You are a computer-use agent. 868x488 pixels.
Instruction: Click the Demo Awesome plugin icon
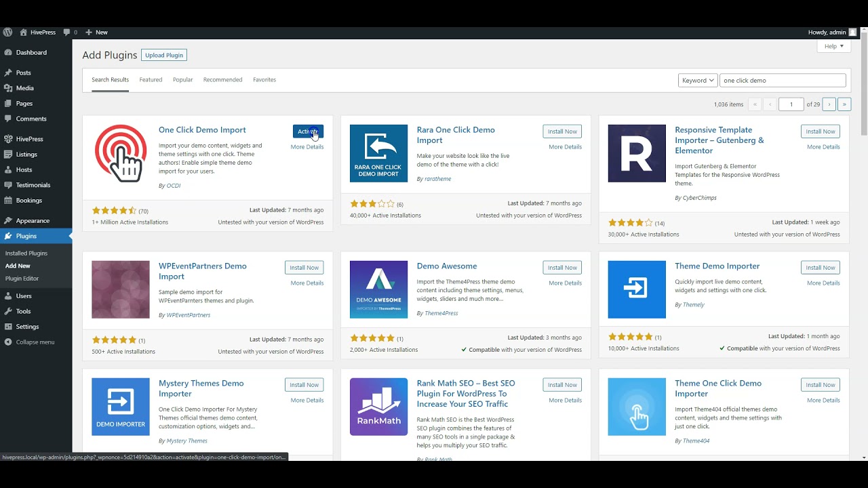click(x=378, y=289)
